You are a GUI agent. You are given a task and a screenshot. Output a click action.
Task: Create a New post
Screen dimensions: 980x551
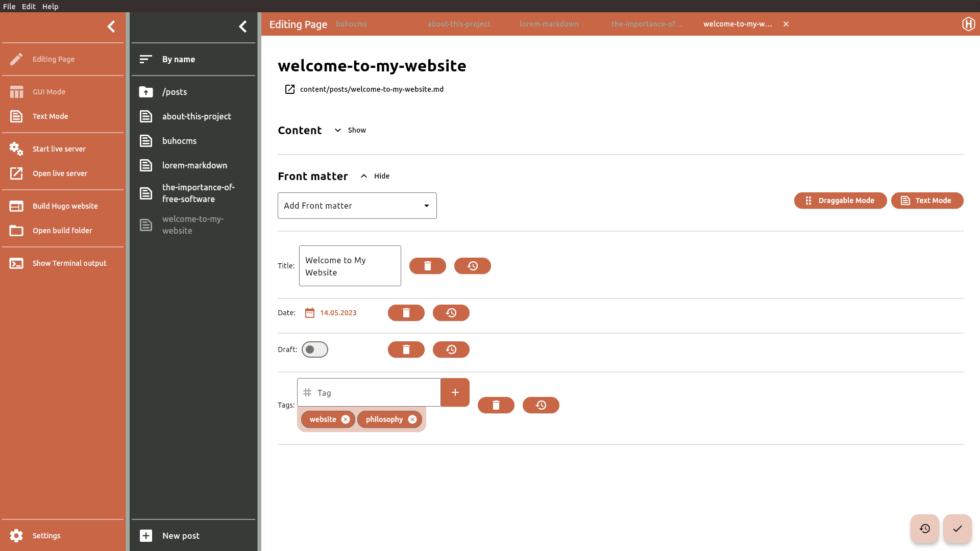coord(180,536)
